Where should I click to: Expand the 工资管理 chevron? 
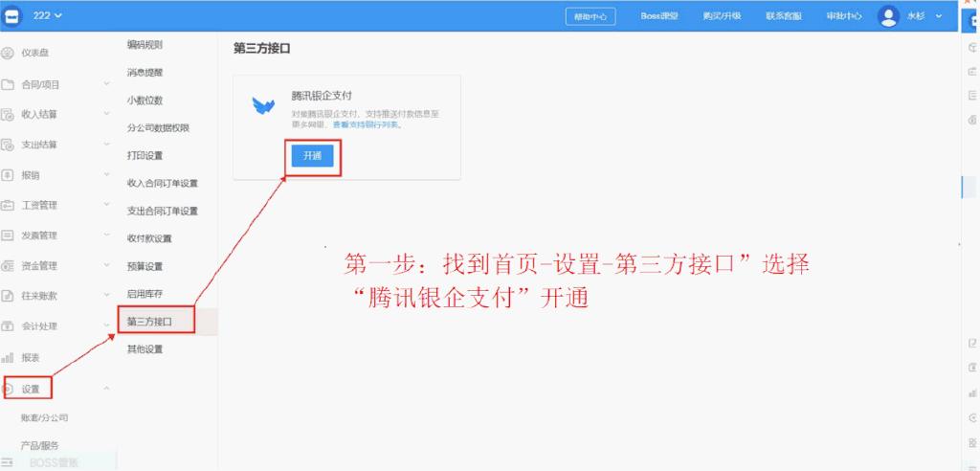pyautogui.click(x=106, y=204)
